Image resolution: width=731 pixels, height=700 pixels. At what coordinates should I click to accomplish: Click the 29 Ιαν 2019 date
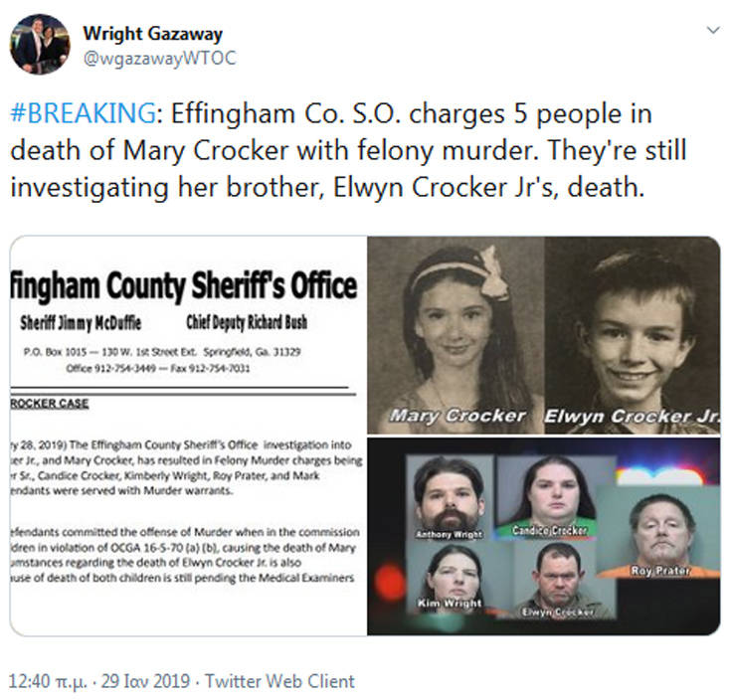(x=145, y=681)
